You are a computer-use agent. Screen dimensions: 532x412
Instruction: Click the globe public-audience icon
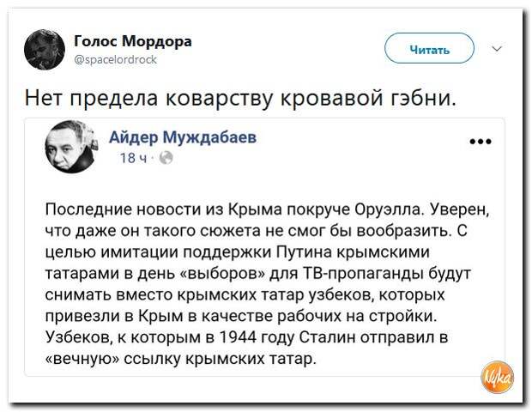[166, 158]
